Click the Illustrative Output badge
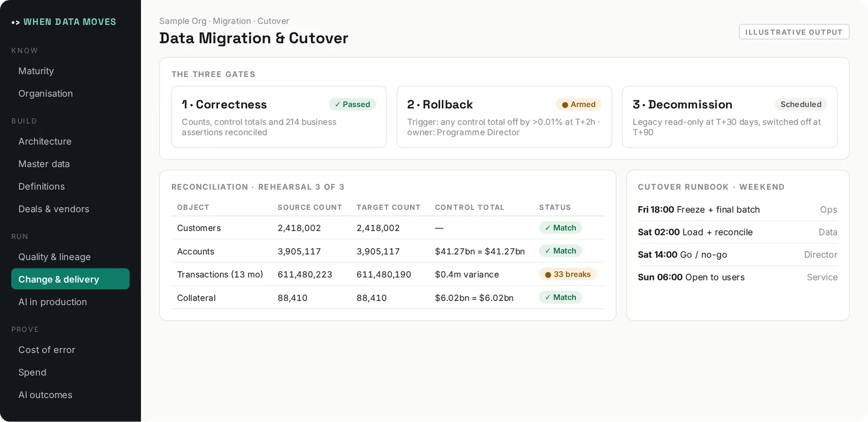Image resolution: width=868 pixels, height=422 pixels. coord(794,32)
